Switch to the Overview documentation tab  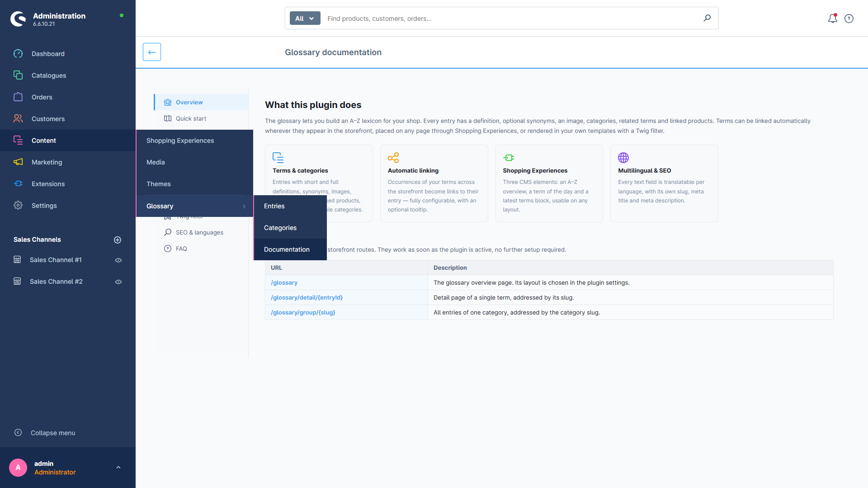click(x=201, y=102)
